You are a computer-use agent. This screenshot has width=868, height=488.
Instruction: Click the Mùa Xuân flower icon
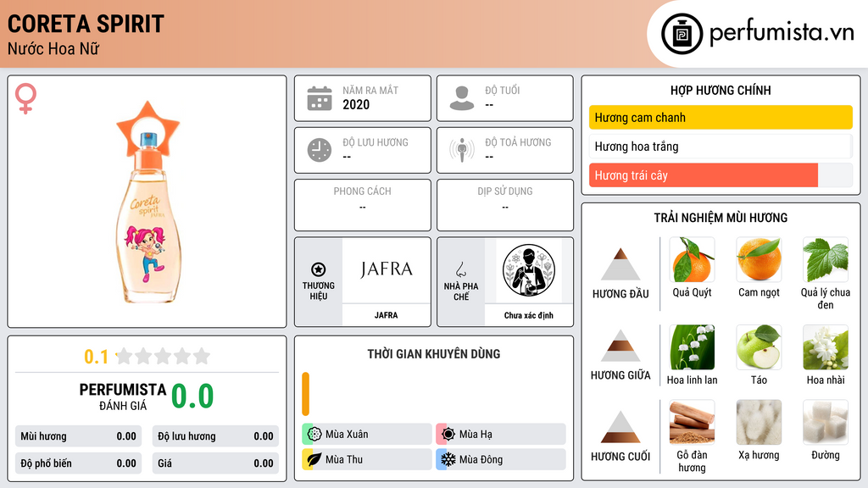click(314, 435)
